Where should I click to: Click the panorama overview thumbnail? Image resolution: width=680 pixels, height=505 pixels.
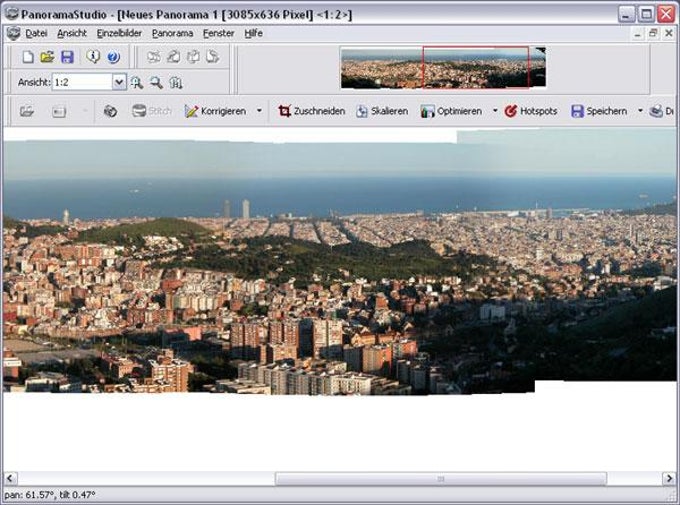pos(443,68)
